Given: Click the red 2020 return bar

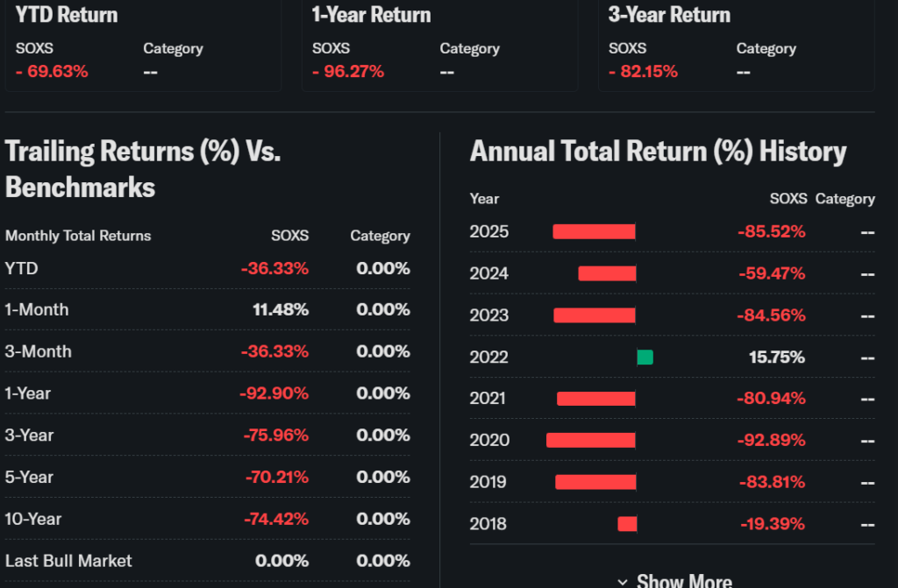Looking at the screenshot, I should pos(591,440).
